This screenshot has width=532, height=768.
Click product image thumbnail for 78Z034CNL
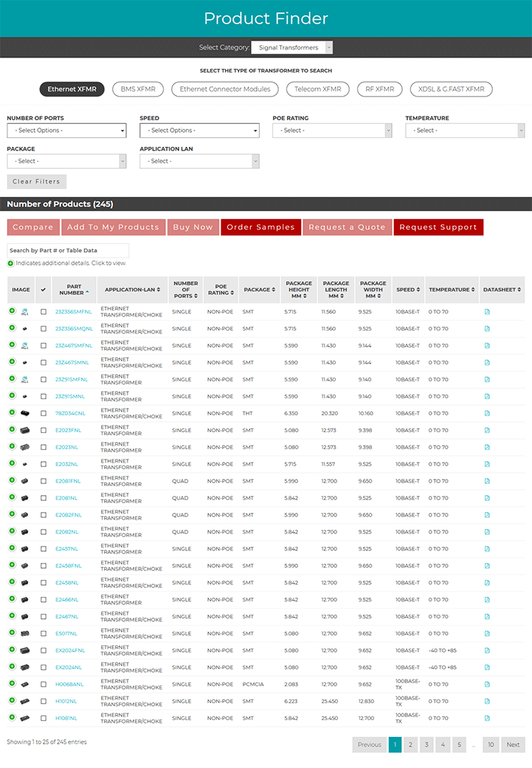[25, 413]
